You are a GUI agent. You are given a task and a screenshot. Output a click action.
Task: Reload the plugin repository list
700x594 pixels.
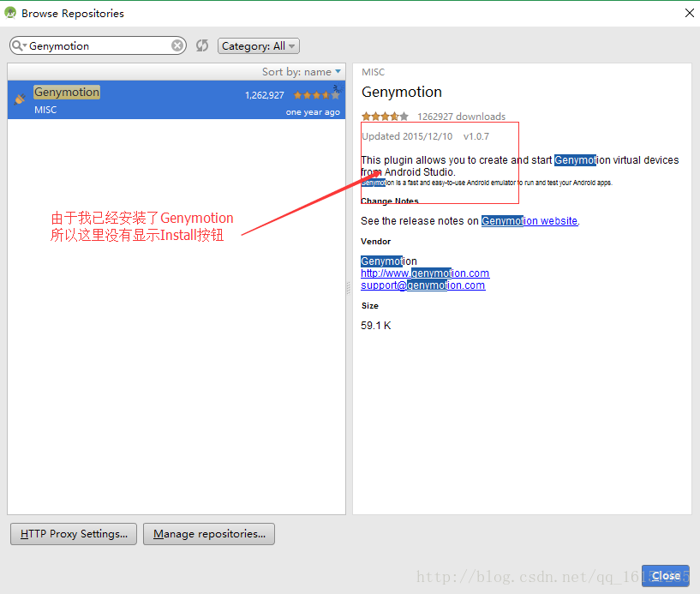[x=202, y=45]
